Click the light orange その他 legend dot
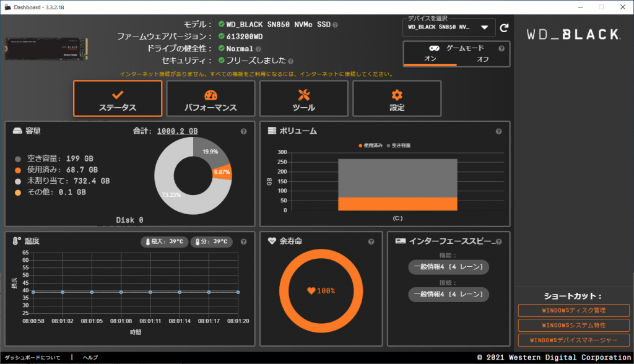Screen dimensions: 634x364 pos(18,193)
